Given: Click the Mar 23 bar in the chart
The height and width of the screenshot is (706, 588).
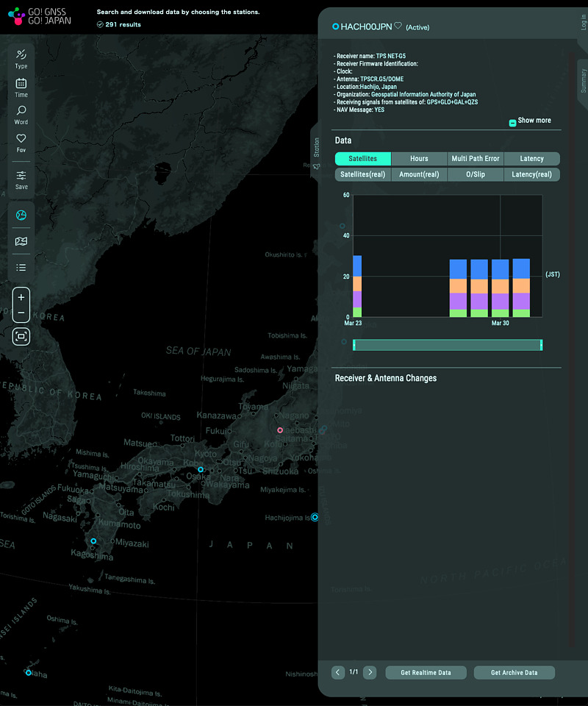Looking at the screenshot, I should [357, 286].
